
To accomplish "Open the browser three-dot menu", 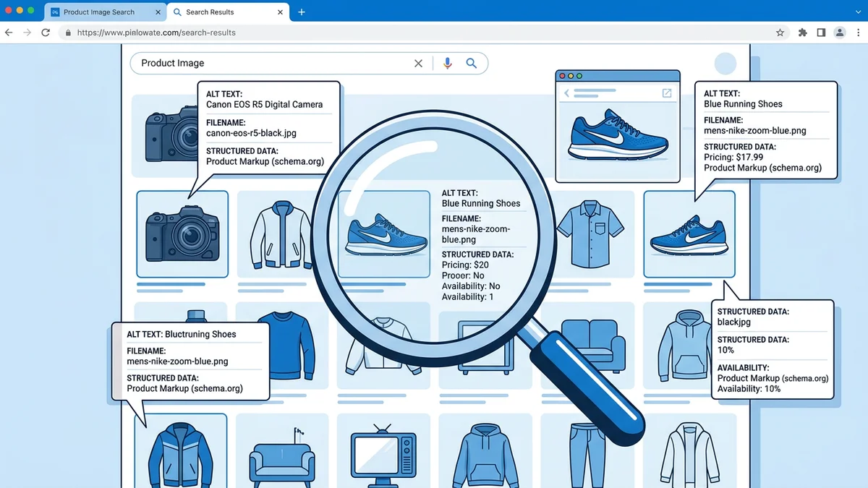I will point(857,33).
